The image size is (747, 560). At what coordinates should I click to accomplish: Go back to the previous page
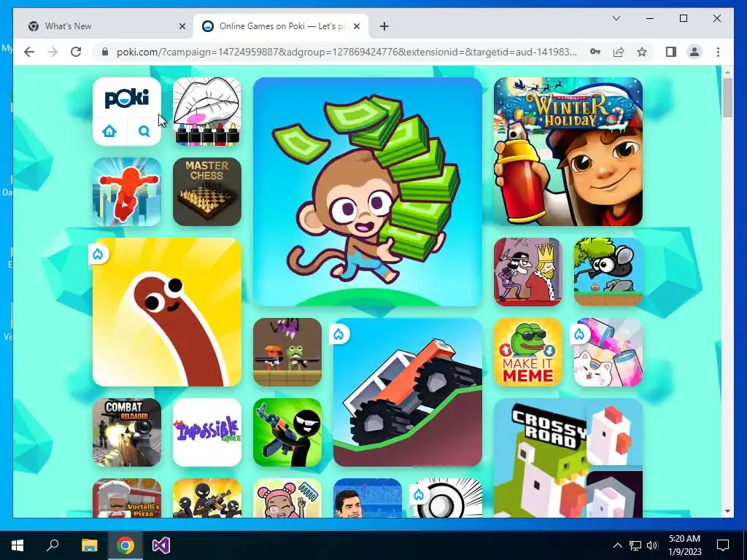[29, 52]
